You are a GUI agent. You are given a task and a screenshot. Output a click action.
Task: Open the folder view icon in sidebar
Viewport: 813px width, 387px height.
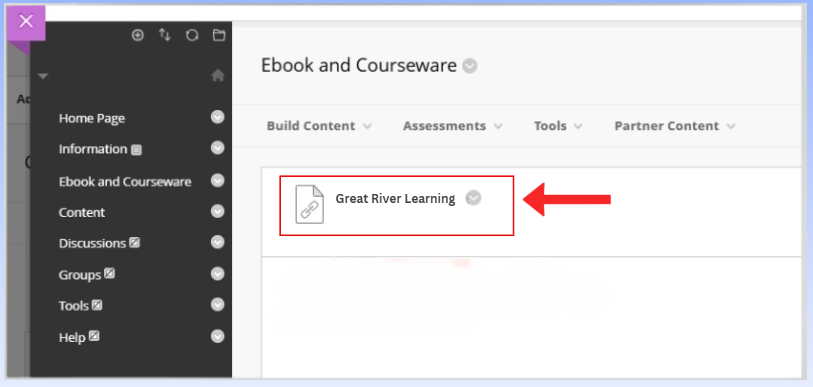[x=219, y=35]
